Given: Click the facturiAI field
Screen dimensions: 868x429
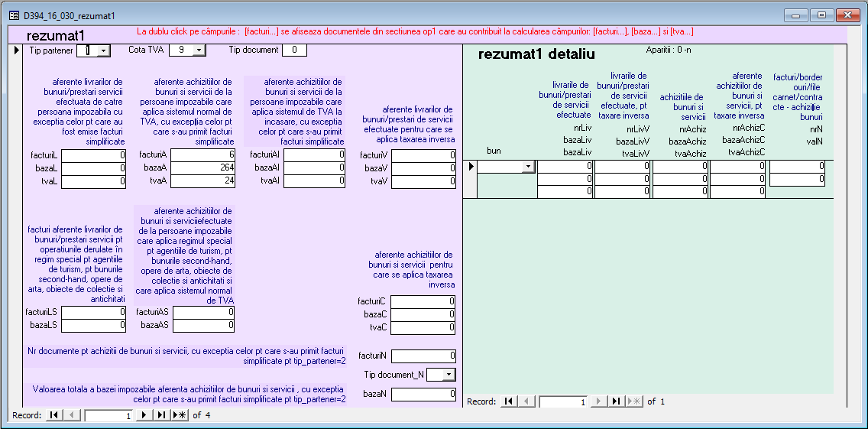Looking at the screenshot, I should coord(313,155).
